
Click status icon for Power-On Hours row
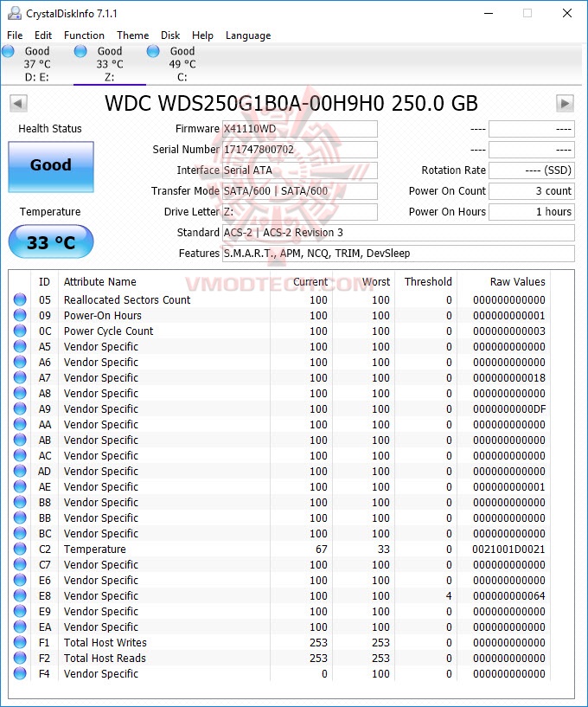[20, 315]
